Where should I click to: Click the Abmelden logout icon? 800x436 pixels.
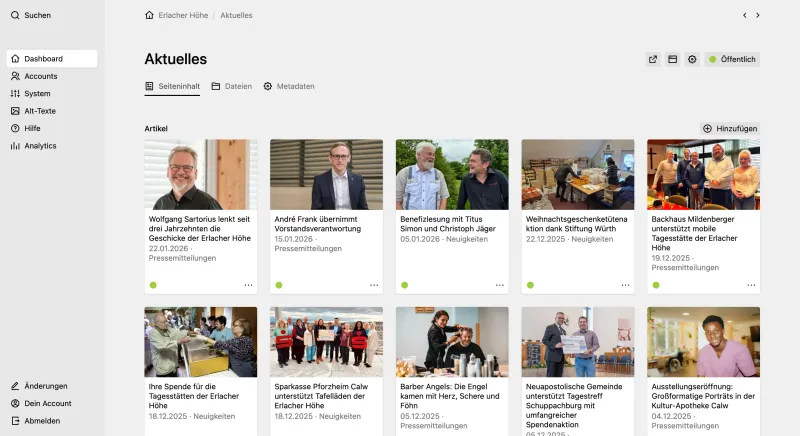pyautogui.click(x=15, y=421)
